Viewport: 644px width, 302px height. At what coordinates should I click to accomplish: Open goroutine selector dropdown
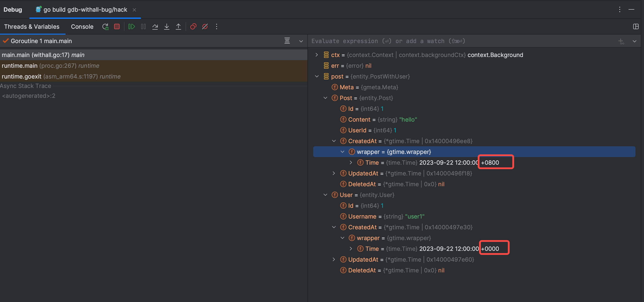pyautogui.click(x=301, y=41)
